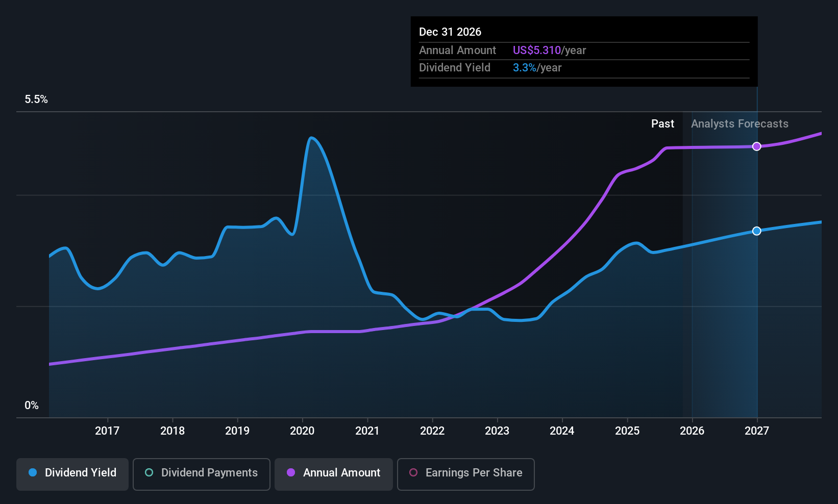Viewport: 838px width, 504px height.
Task: Click the Analysts Forecasts label
Action: tap(740, 124)
